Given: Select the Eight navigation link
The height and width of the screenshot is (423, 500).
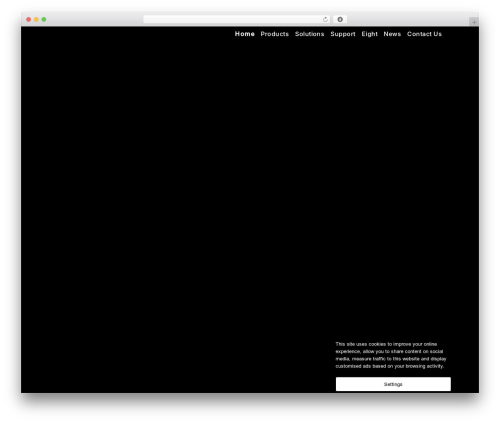Looking at the screenshot, I should click(x=369, y=34).
